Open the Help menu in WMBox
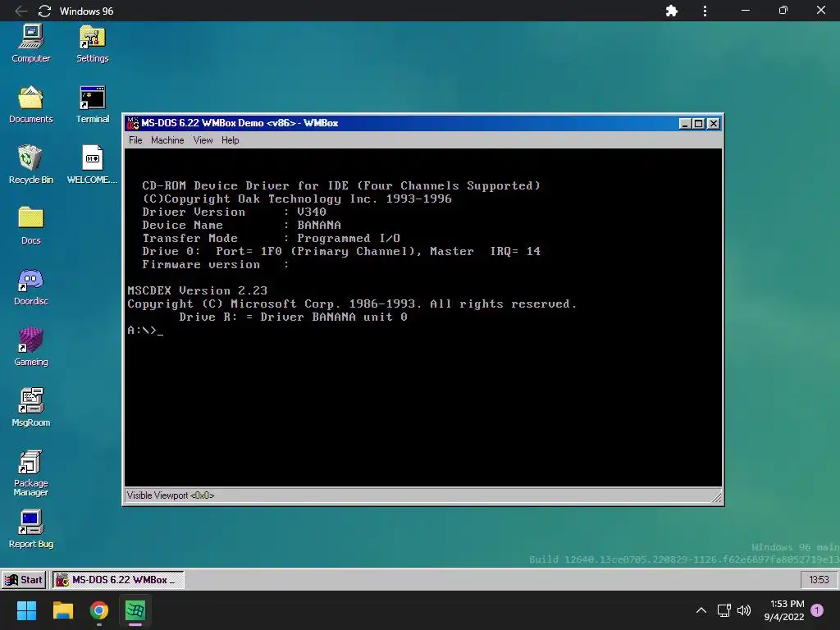This screenshot has height=630, width=840. click(231, 140)
